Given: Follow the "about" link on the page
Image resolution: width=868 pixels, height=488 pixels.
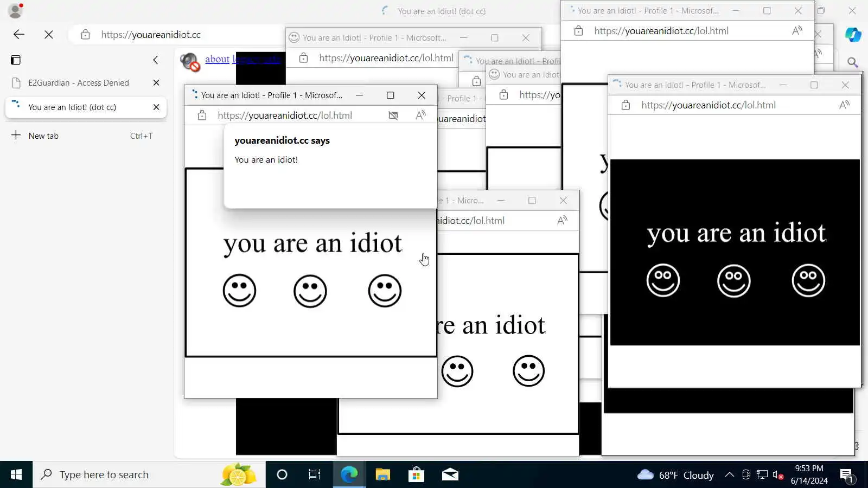Looking at the screenshot, I should click(x=217, y=59).
